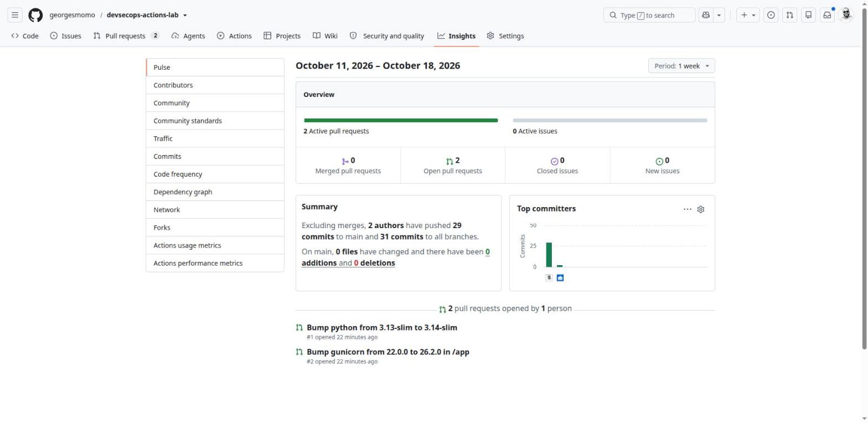Viewport: 868px width, 423px height.
Task: Open PR Bump gunicorn from 22.0.0 to 26.2.0
Action: click(x=388, y=352)
